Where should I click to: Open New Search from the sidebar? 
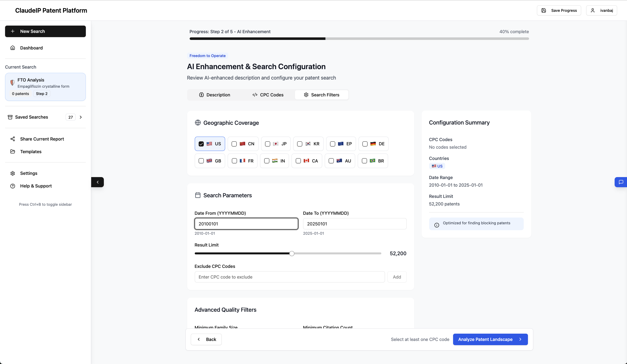point(45,31)
